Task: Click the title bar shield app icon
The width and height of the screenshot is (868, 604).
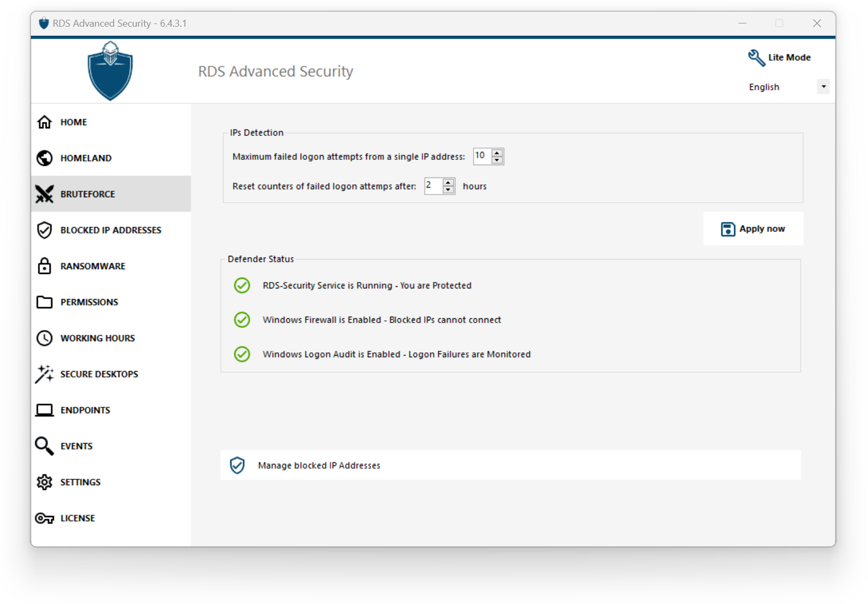Action: coord(44,23)
